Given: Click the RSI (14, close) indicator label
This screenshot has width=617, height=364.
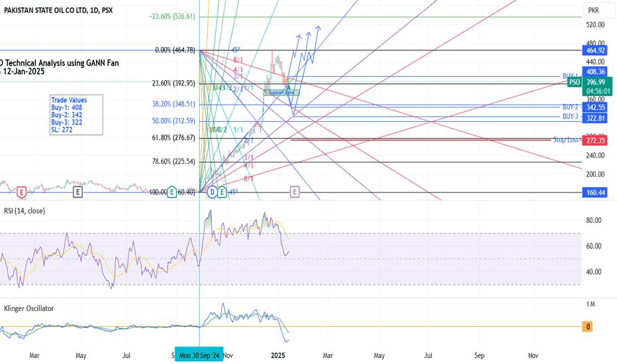Looking at the screenshot, I should pos(24,211).
